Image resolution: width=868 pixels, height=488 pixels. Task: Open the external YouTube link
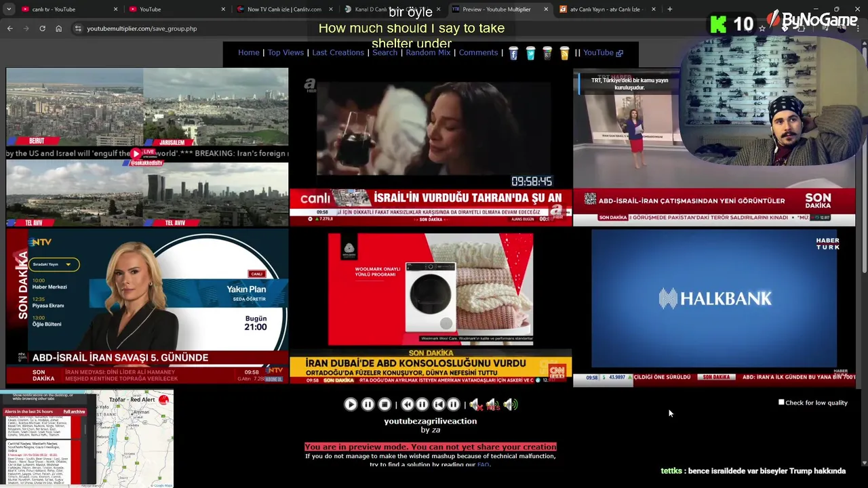tap(603, 53)
